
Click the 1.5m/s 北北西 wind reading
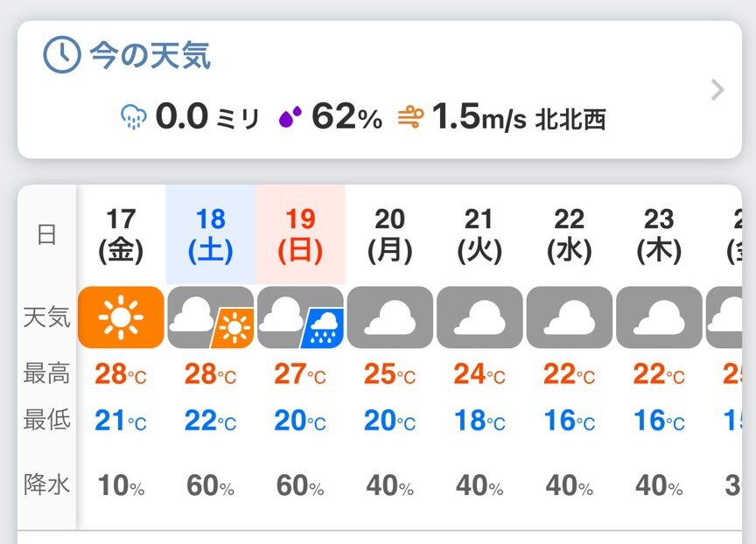[x=518, y=117]
